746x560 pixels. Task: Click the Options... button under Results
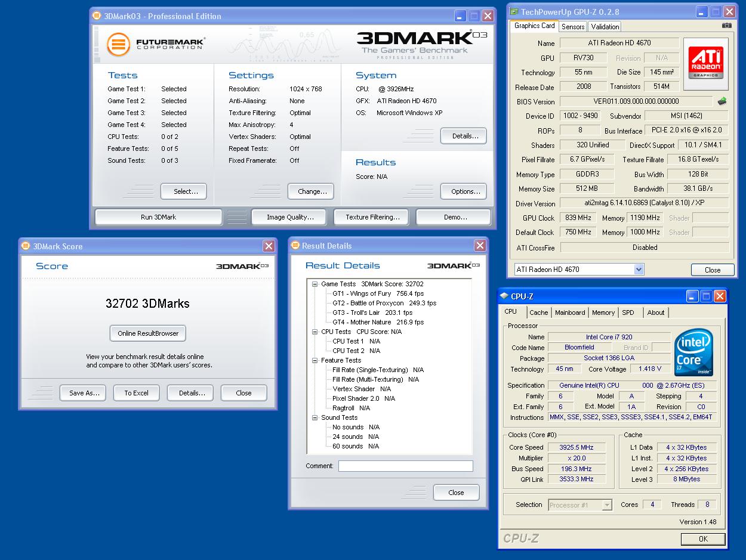(464, 191)
